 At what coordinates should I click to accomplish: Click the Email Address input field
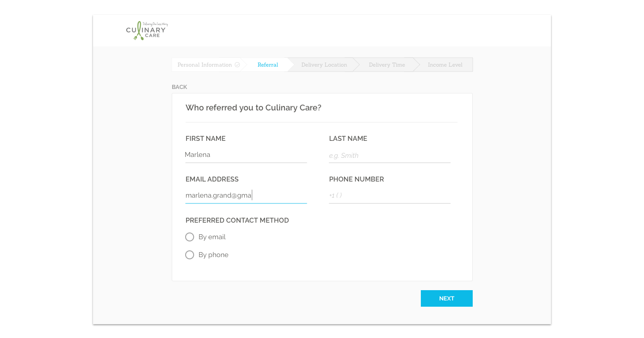coord(246,195)
